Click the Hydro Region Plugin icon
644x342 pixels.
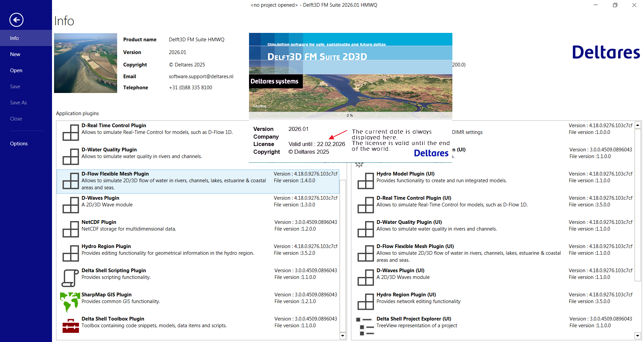[71, 253]
